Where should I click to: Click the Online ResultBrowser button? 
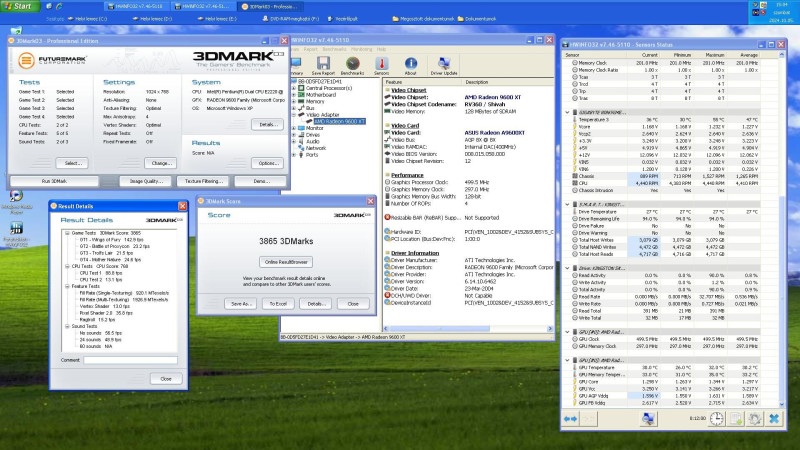tap(286, 262)
